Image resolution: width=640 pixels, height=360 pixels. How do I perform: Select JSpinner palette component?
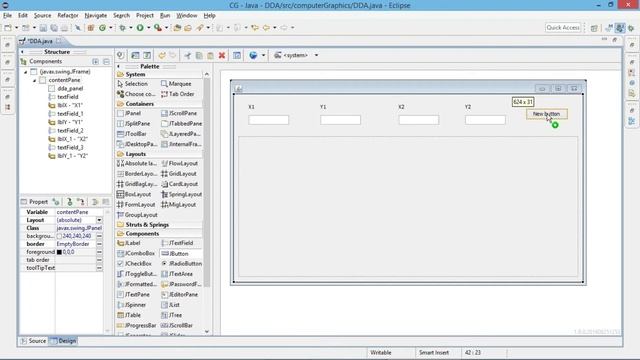pyautogui.click(x=131, y=305)
